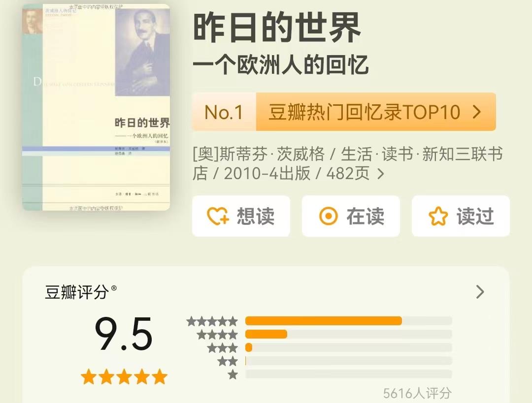Screen dimensions: 532x403
Task: Click the chevron on the TOP10 banner
Action: point(477,112)
